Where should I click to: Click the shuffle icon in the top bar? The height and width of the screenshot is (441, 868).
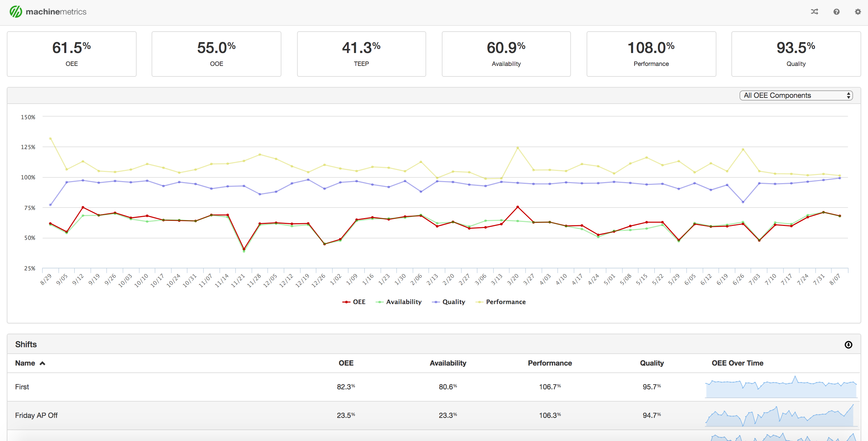click(814, 12)
